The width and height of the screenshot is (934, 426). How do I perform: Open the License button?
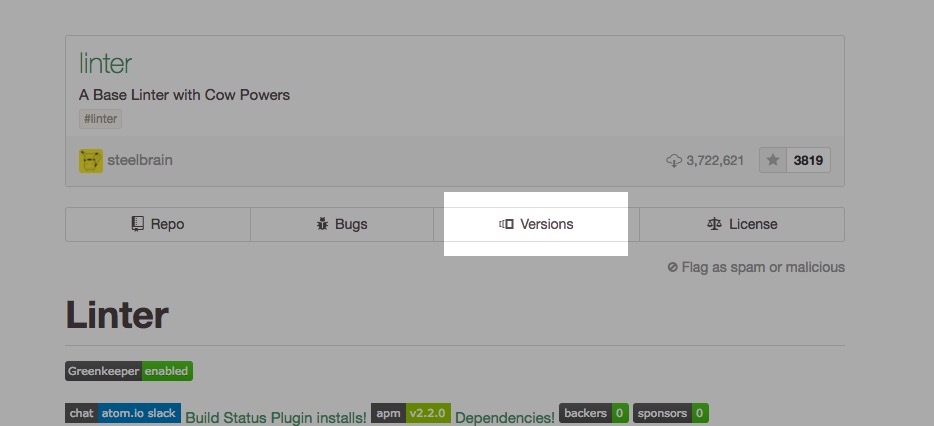coord(741,224)
